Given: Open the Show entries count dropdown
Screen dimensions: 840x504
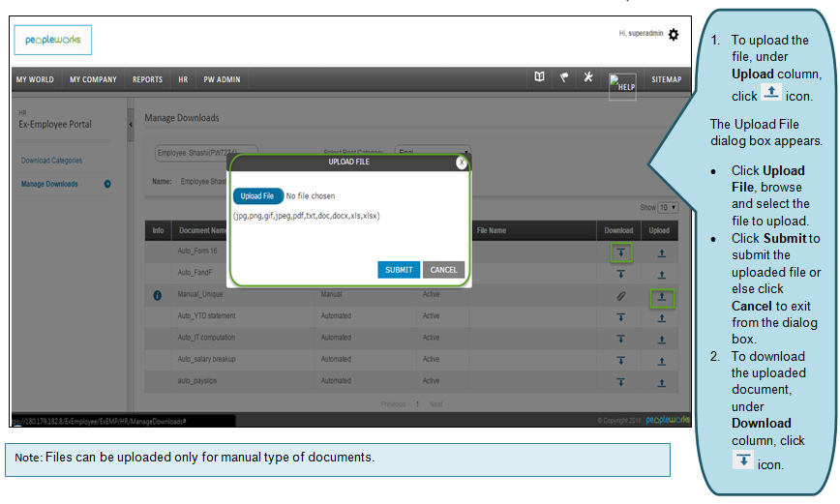Looking at the screenshot, I should [668, 208].
